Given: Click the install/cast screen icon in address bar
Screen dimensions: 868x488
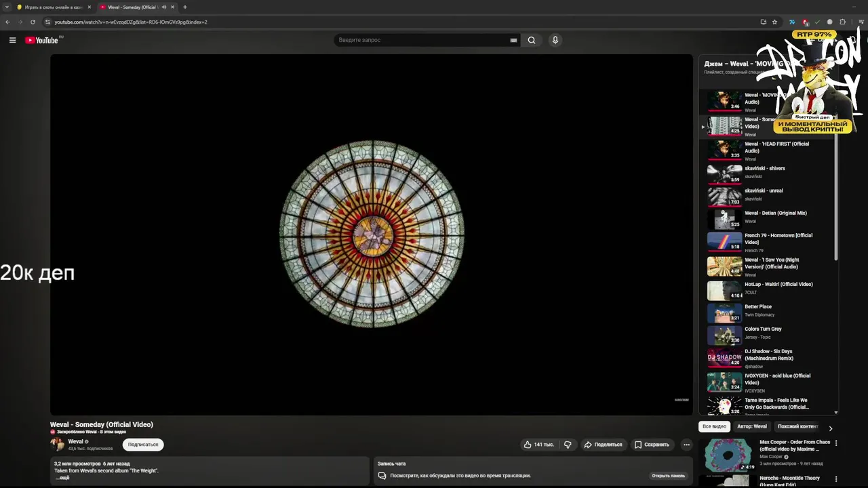Looking at the screenshot, I should pyautogui.click(x=763, y=22).
